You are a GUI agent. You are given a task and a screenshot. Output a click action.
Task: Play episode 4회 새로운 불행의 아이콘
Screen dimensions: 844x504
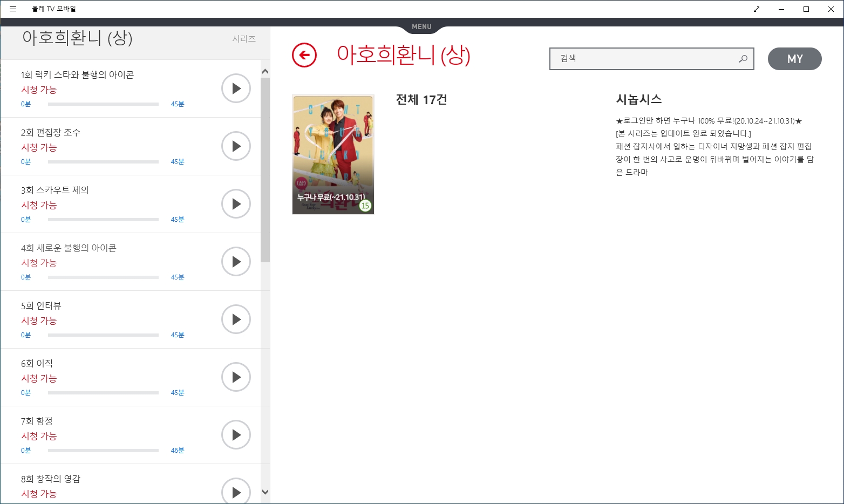pos(236,262)
